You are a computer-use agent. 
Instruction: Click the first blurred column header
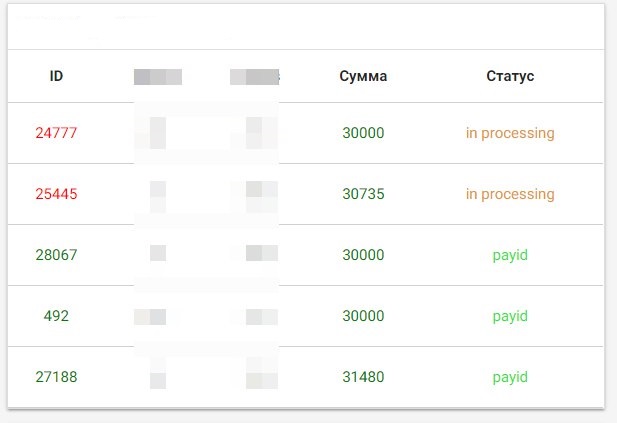(158, 77)
